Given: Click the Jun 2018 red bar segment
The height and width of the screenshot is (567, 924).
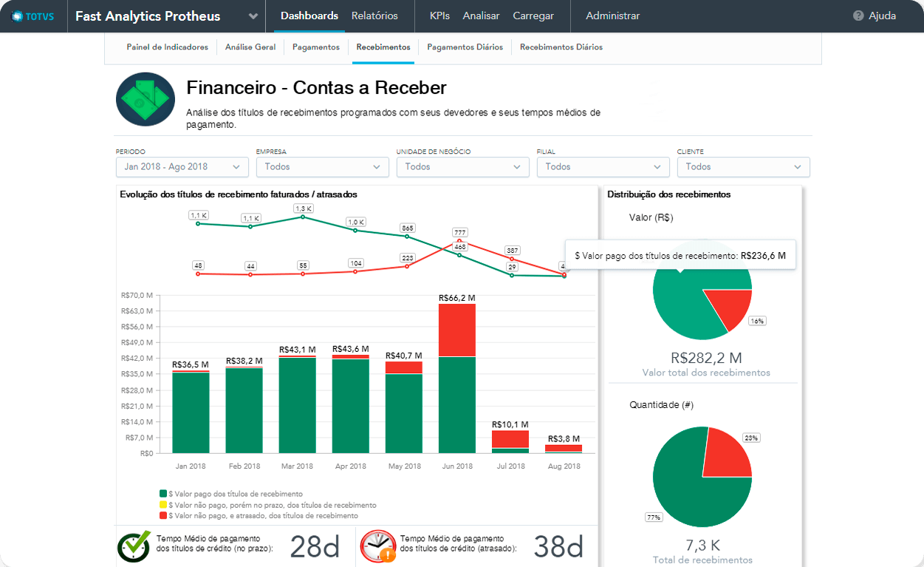Looking at the screenshot, I should click(456, 330).
